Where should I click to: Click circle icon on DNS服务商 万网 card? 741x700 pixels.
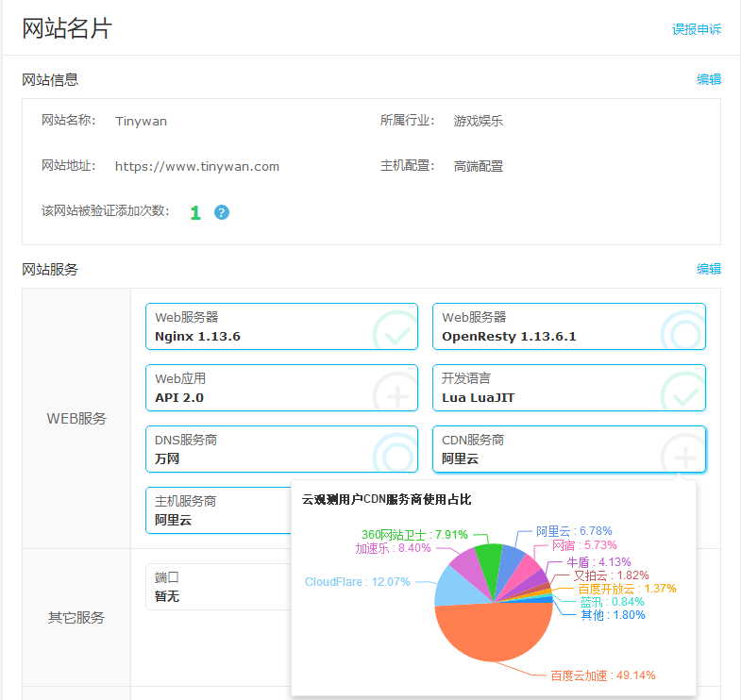pyautogui.click(x=395, y=453)
